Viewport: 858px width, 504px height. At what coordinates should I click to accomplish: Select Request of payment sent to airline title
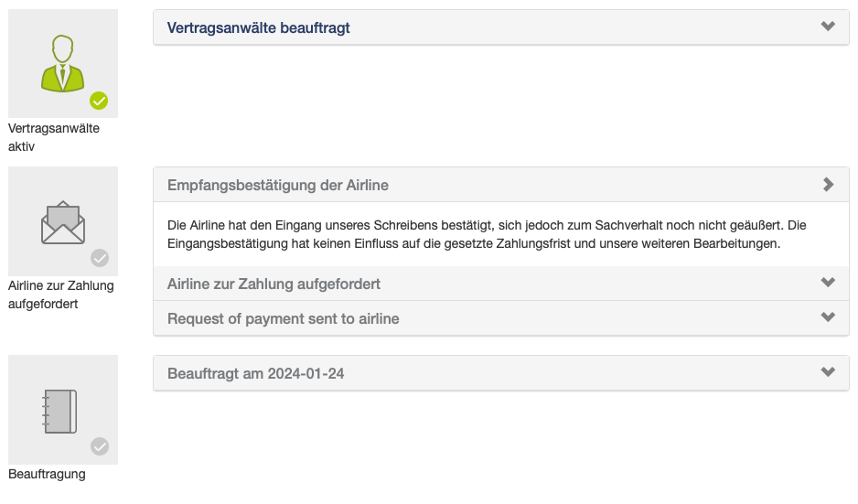point(283,319)
